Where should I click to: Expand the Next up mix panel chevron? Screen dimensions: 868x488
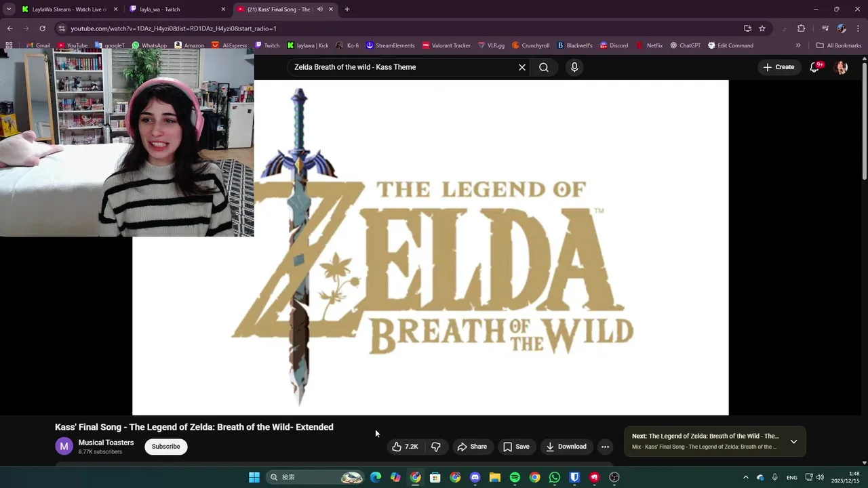pos(793,442)
